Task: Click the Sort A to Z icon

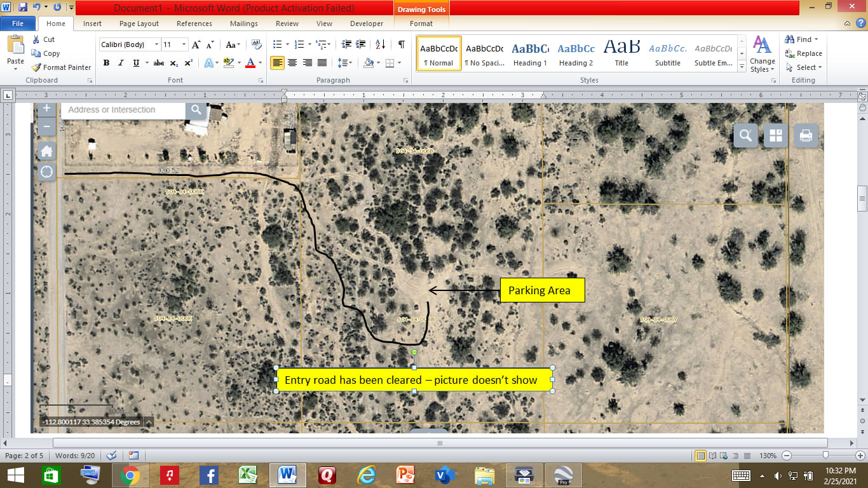Action: [x=380, y=44]
